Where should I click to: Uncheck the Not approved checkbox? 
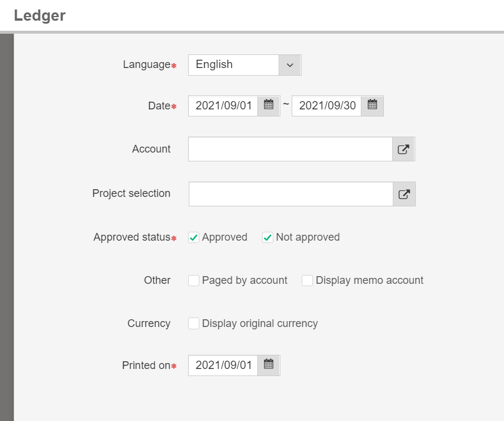(x=267, y=238)
